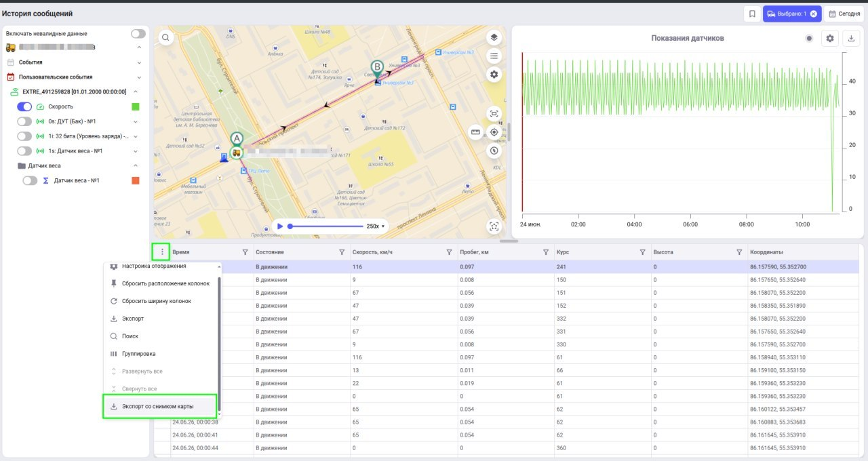Change the green Скорость color swatch
This screenshot has width=868, height=461.
pos(135,106)
